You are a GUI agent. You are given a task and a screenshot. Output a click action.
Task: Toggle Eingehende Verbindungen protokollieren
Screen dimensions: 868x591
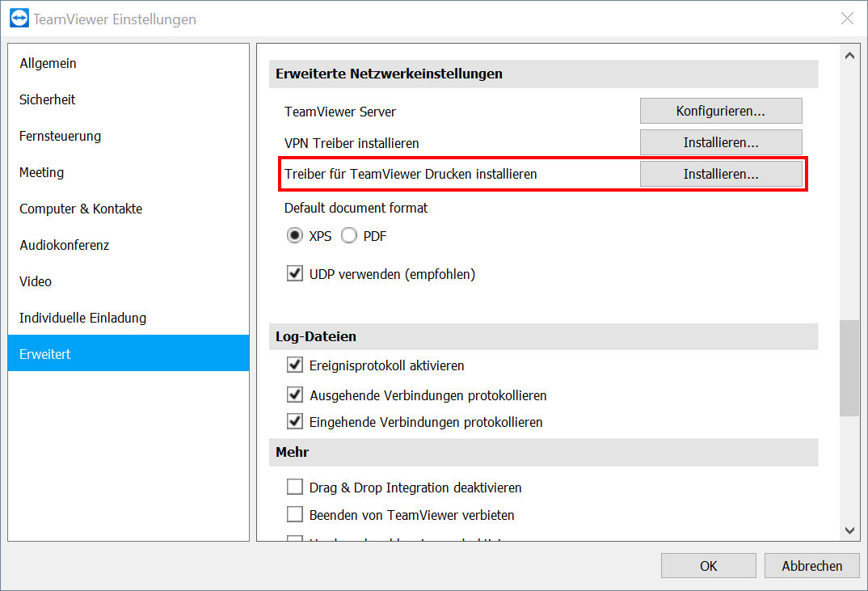[294, 421]
